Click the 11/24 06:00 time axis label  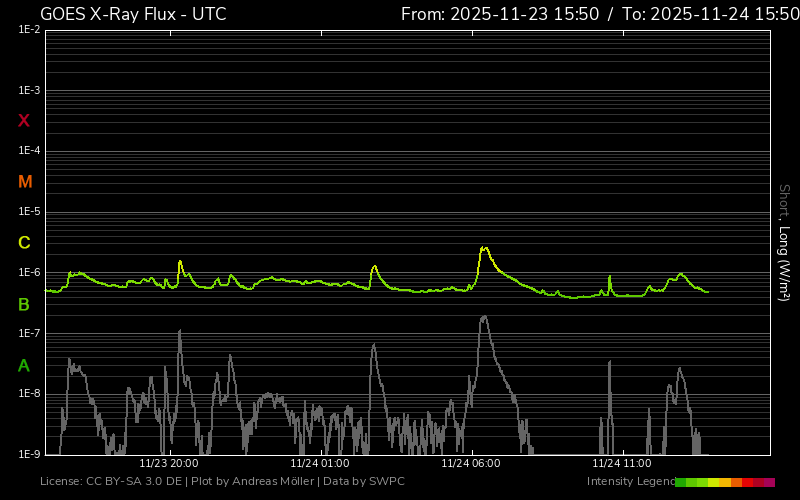pos(471,463)
